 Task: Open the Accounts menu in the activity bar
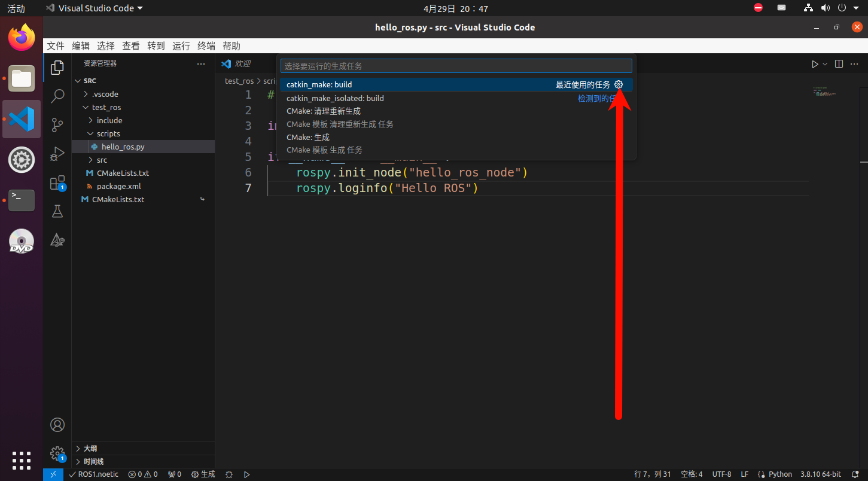[57, 425]
